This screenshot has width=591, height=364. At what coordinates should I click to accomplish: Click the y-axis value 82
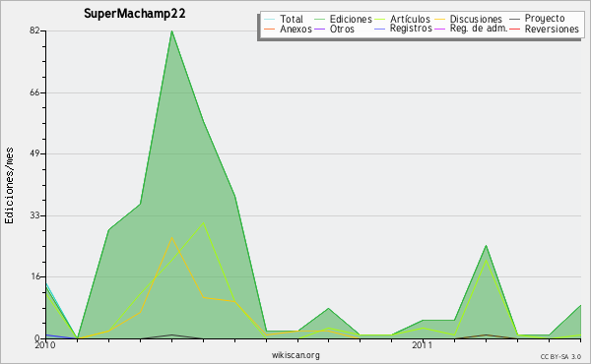[x=34, y=30]
